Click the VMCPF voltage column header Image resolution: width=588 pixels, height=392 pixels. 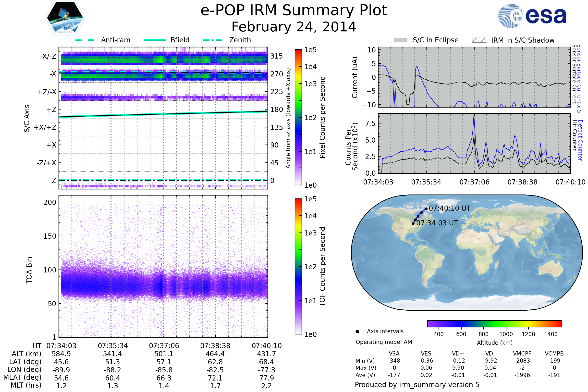[x=522, y=354]
